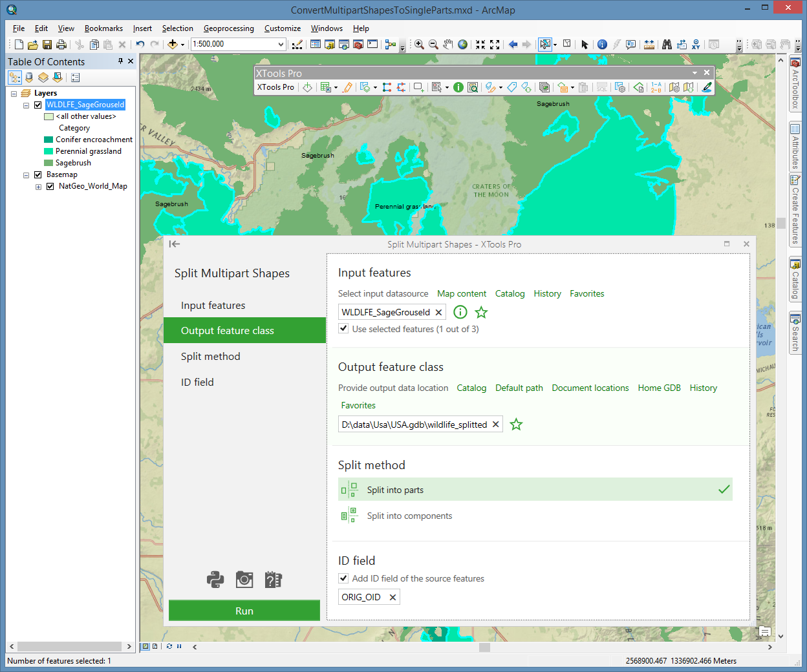Click the Add Data icon
Image resolution: width=807 pixels, height=672 pixels.
[172, 45]
